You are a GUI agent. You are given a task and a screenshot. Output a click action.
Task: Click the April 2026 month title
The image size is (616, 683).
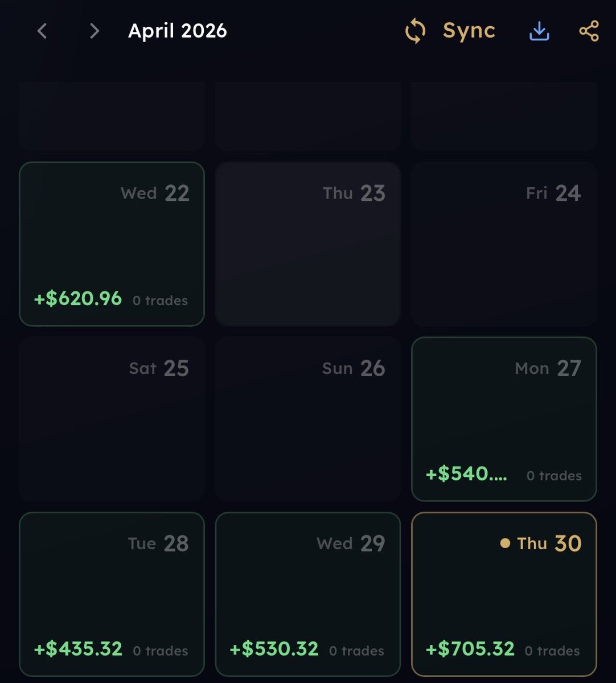coord(178,31)
